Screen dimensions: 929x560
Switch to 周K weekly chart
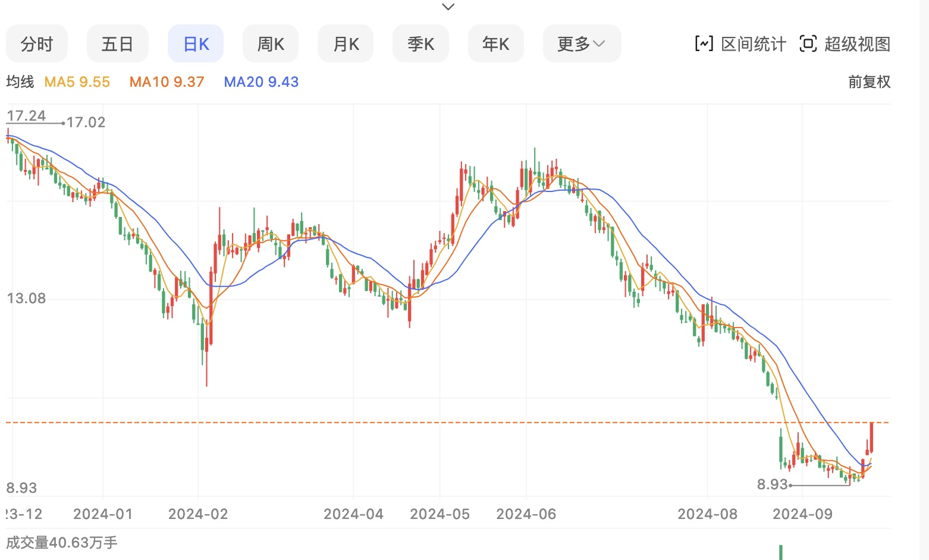271,43
